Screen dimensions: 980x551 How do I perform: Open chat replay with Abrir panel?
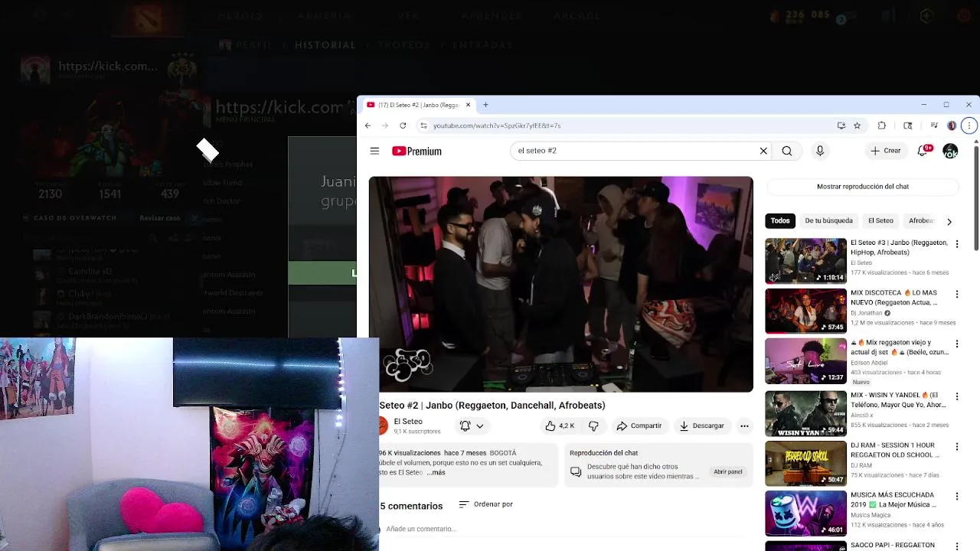pos(728,472)
